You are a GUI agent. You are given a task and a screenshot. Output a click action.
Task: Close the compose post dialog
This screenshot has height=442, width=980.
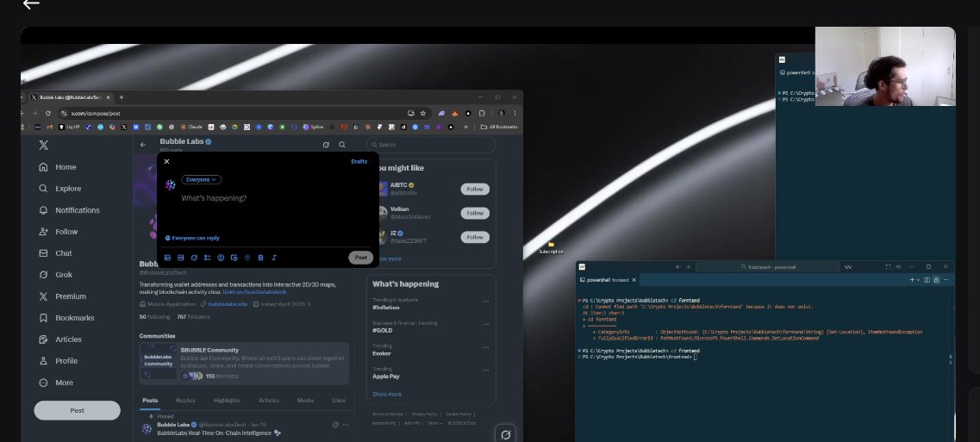pos(166,161)
